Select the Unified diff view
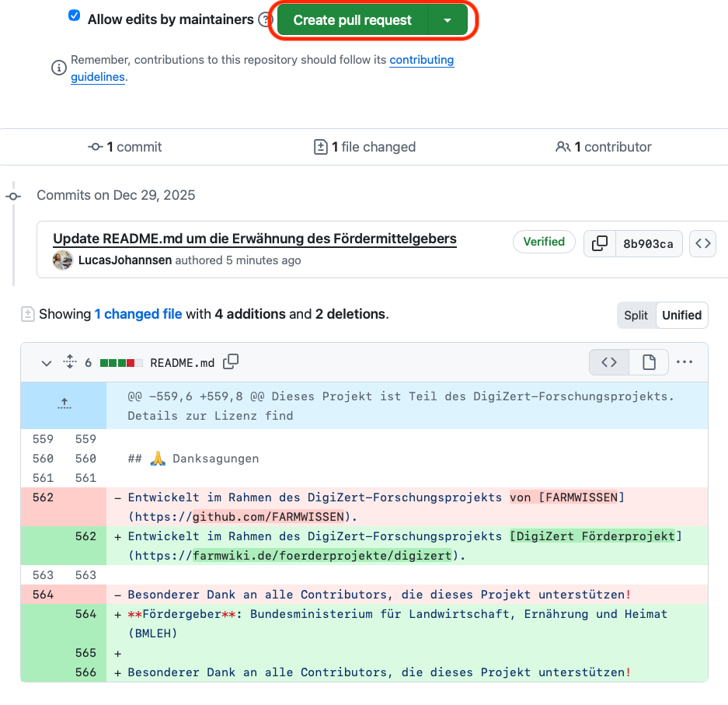Viewport: 728px width, 705px height. (x=681, y=316)
